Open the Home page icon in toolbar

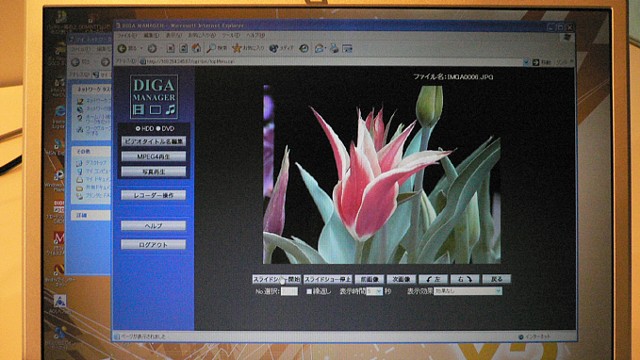pos(197,48)
